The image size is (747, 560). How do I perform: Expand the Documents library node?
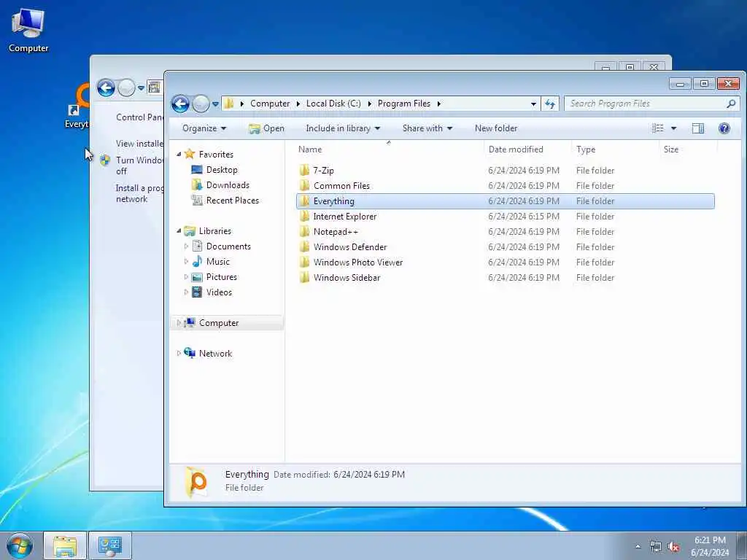(x=186, y=246)
